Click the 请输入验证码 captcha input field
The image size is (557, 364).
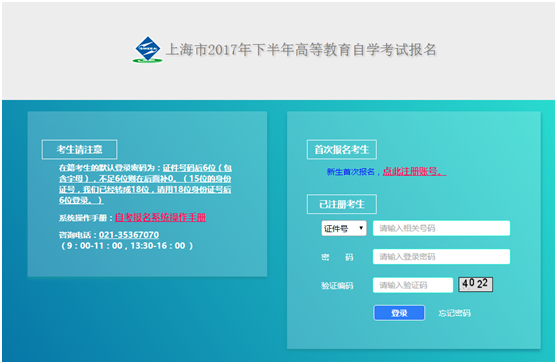[x=413, y=285]
